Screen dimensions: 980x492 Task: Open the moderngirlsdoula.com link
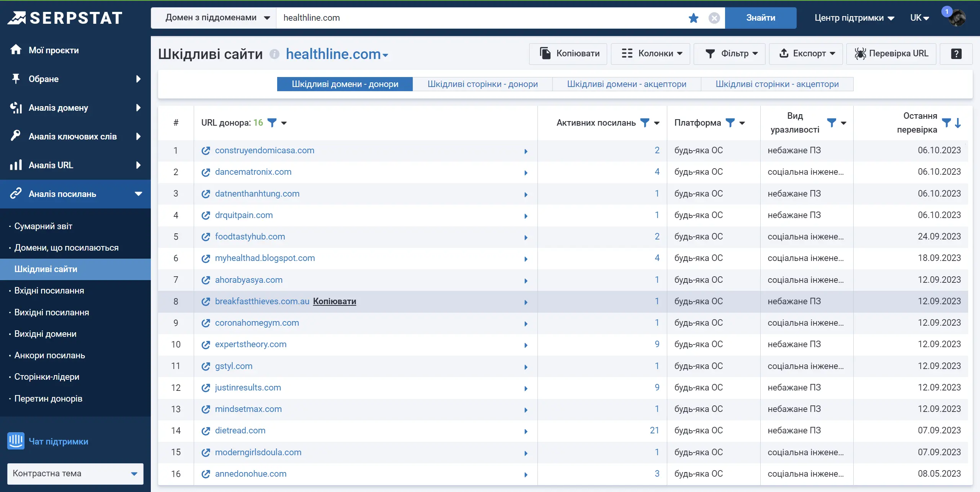[x=258, y=452]
